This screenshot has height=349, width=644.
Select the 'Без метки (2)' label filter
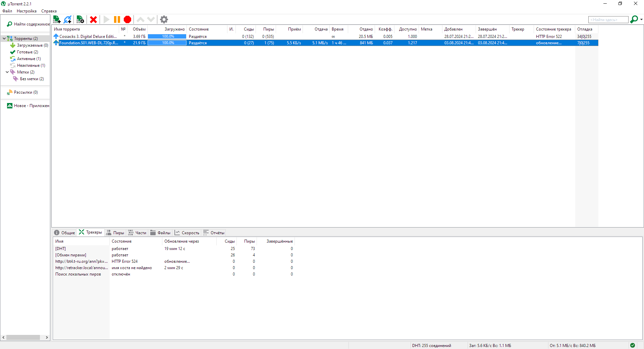[x=32, y=79]
